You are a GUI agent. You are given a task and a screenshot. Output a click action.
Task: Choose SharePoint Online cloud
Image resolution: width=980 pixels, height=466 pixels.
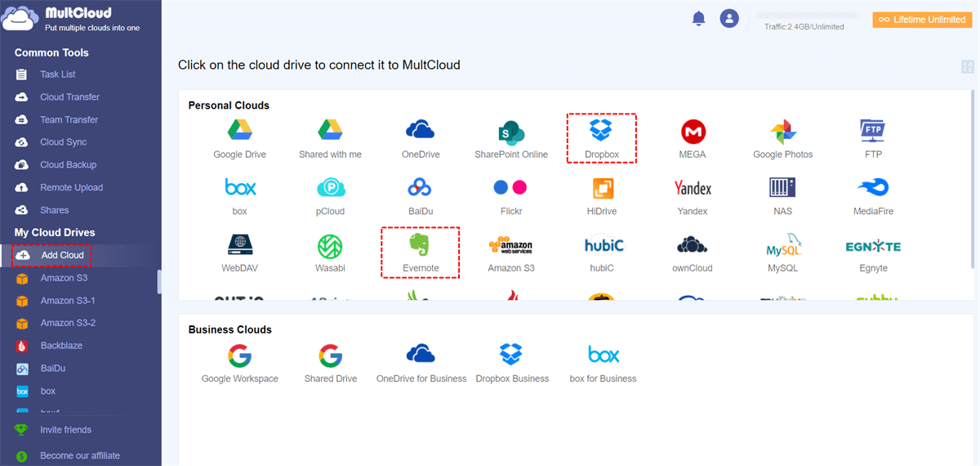(x=511, y=138)
